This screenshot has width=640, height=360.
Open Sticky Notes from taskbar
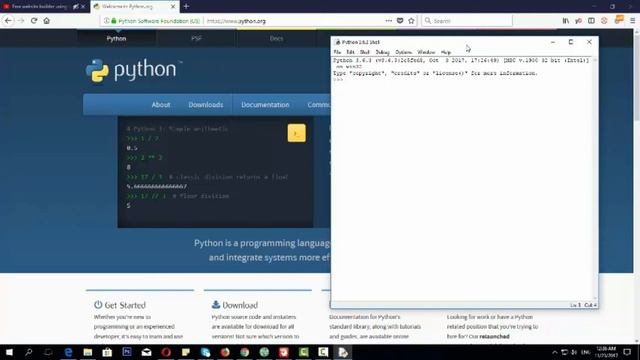coord(186,352)
